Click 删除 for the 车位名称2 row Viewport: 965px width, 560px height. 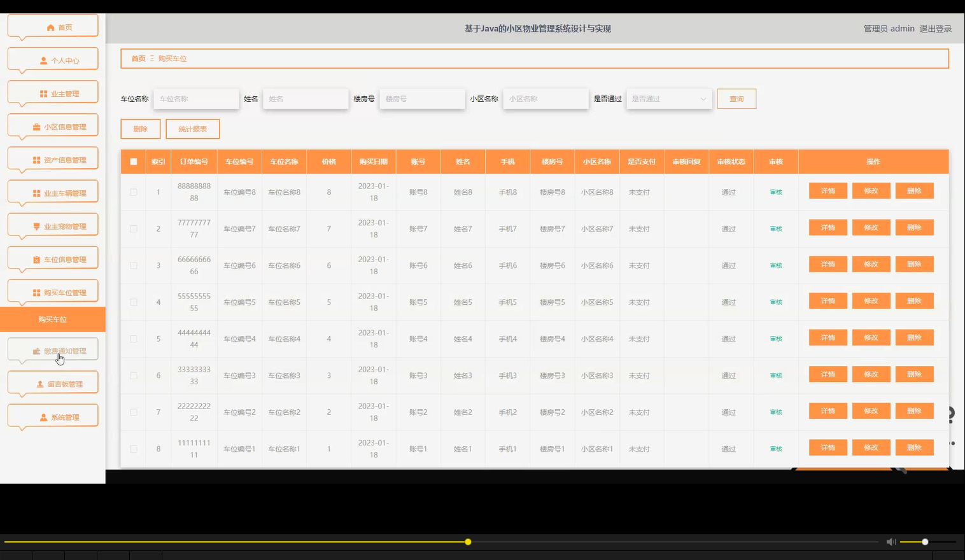pos(914,411)
